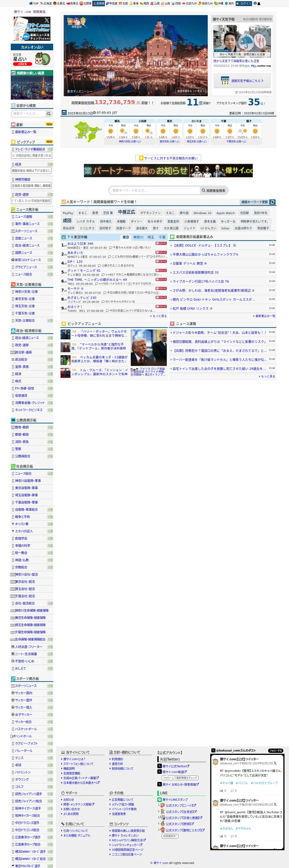Viewport: 289px width, 868px height.
Task: Open footer link 利用規約
Action: [x=117, y=759]
